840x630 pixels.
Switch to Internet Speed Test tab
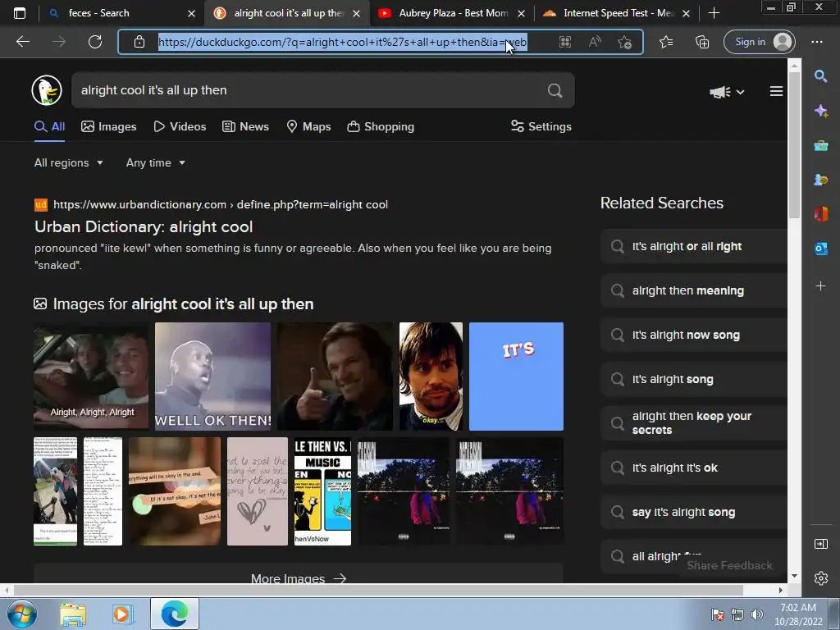(616, 13)
